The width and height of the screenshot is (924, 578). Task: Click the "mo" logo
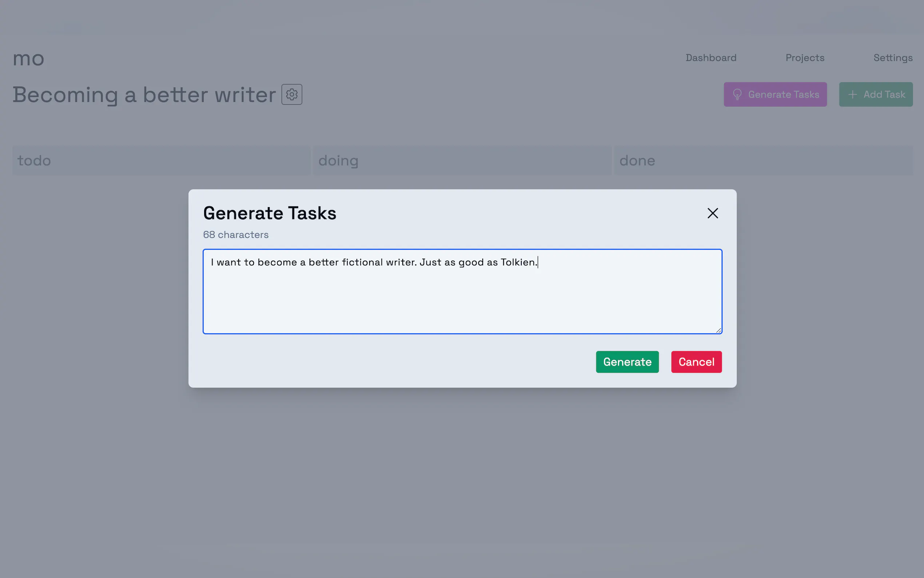pos(29,59)
